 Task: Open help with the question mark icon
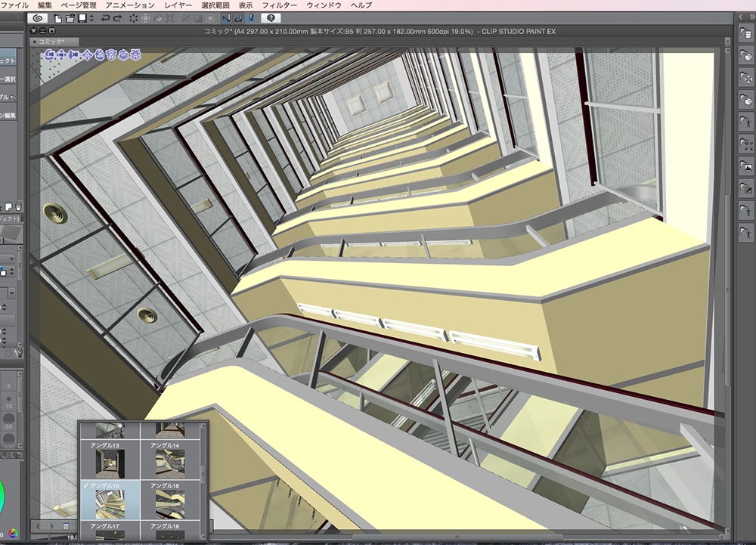pos(271,17)
